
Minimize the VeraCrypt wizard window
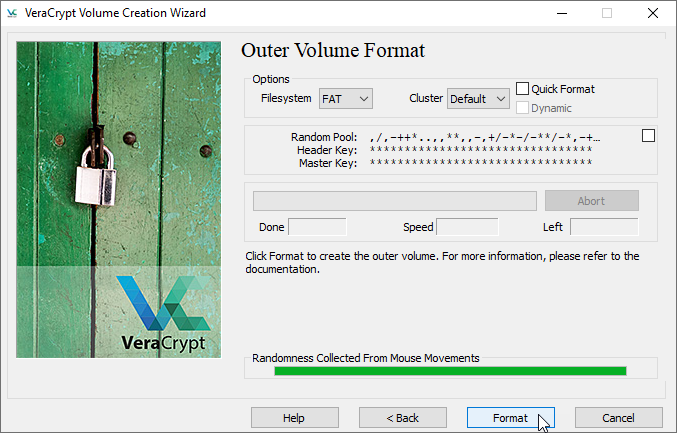(560, 14)
